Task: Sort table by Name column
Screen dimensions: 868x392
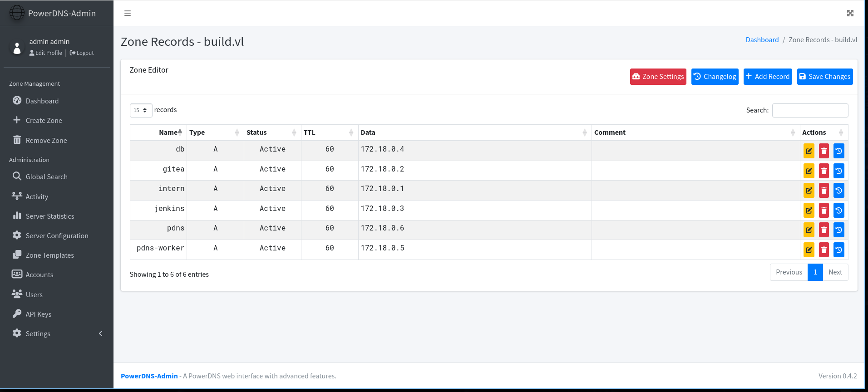Action: point(158,132)
